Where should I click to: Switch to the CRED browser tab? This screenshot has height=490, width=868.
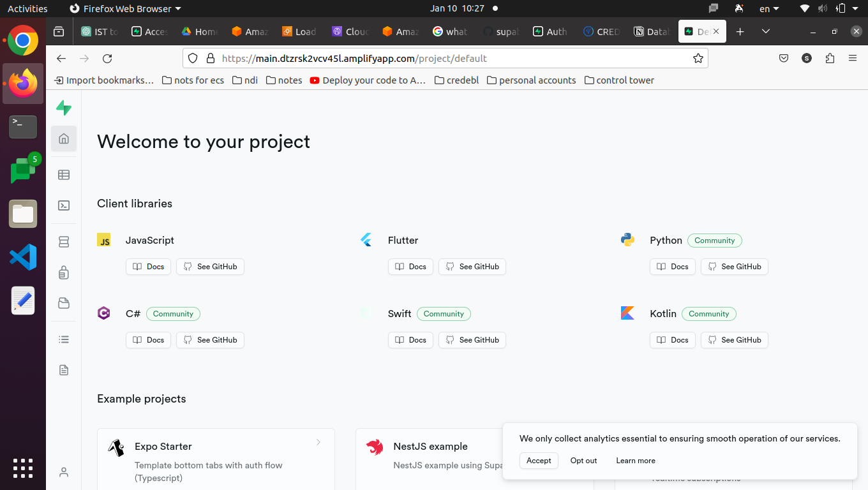click(602, 31)
